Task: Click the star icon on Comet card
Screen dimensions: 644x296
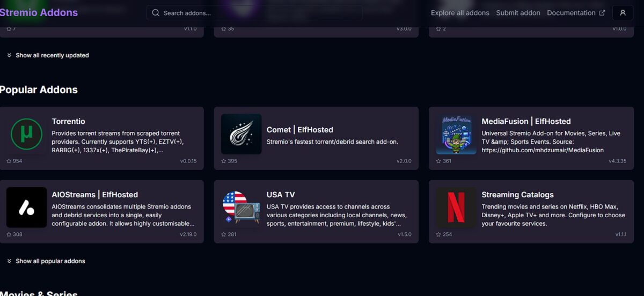Action: pyautogui.click(x=224, y=161)
